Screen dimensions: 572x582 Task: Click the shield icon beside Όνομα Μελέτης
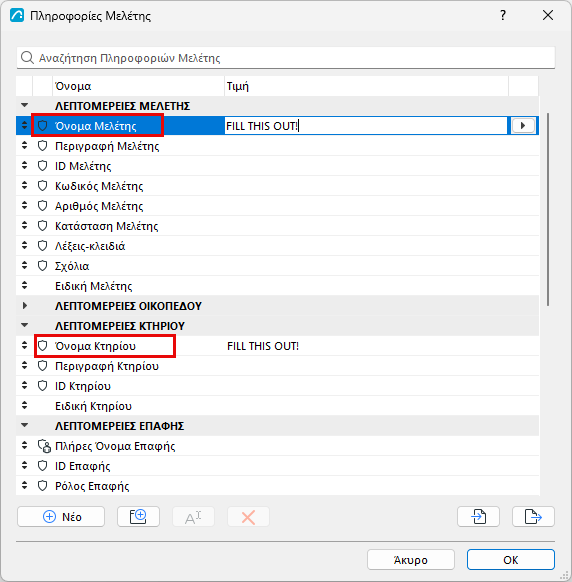click(x=43, y=126)
